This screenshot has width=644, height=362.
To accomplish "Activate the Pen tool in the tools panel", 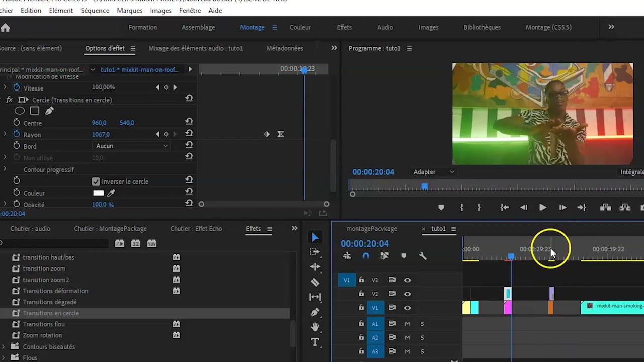I will [x=315, y=312].
